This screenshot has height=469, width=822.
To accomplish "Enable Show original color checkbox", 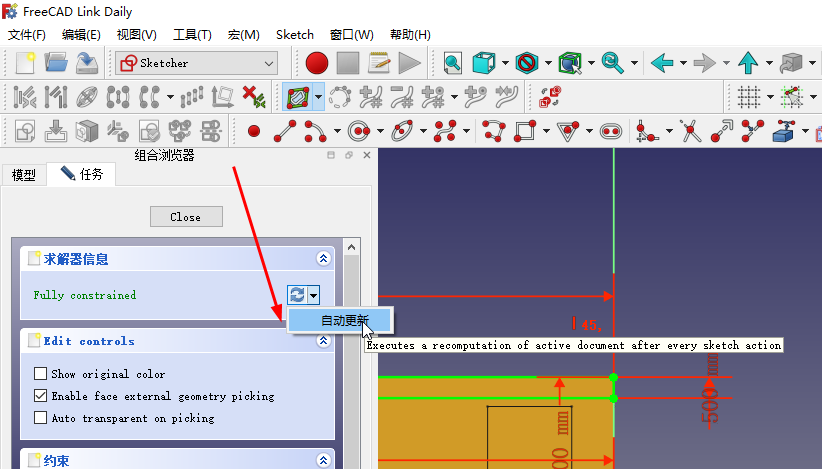I will 41,374.
